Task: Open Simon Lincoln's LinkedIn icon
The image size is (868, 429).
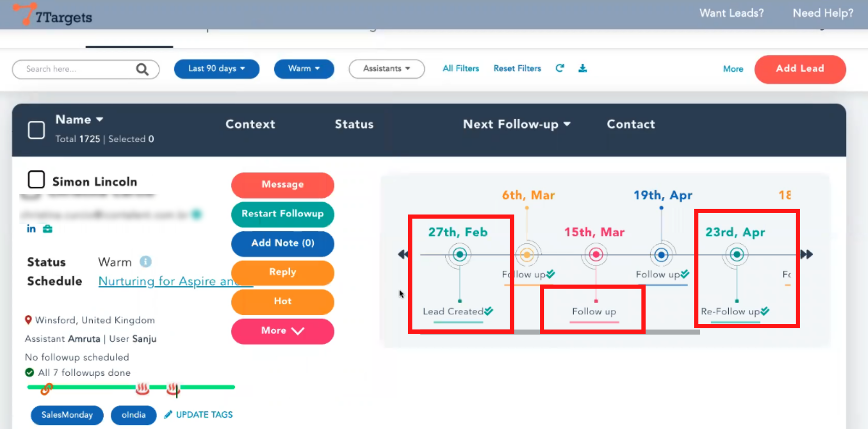Action: coord(31,228)
